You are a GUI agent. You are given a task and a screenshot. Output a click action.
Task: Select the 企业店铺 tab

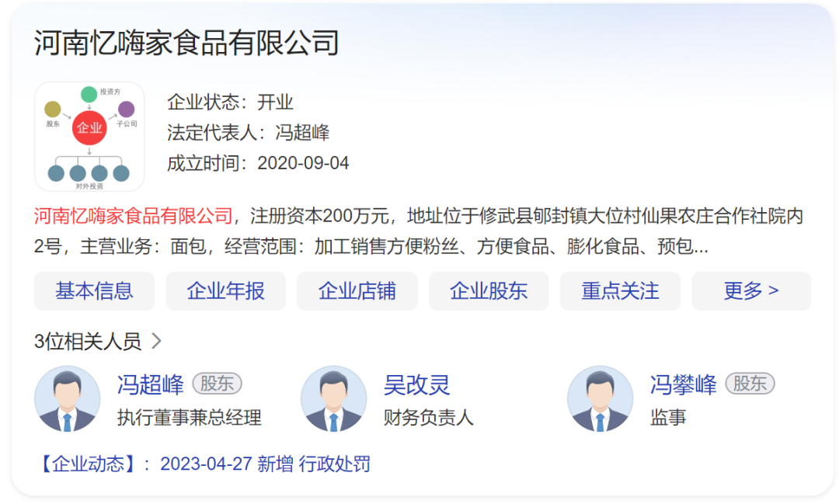pyautogui.click(x=357, y=291)
